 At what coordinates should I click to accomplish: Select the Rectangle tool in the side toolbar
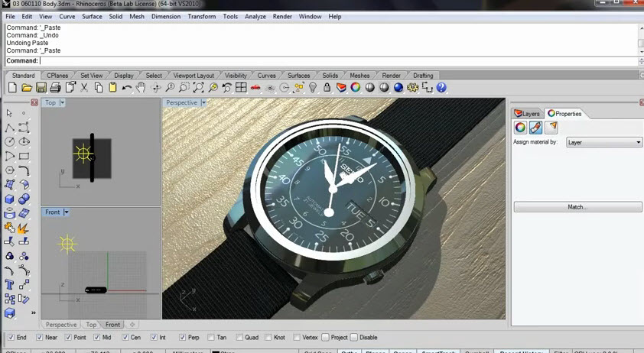24,157
